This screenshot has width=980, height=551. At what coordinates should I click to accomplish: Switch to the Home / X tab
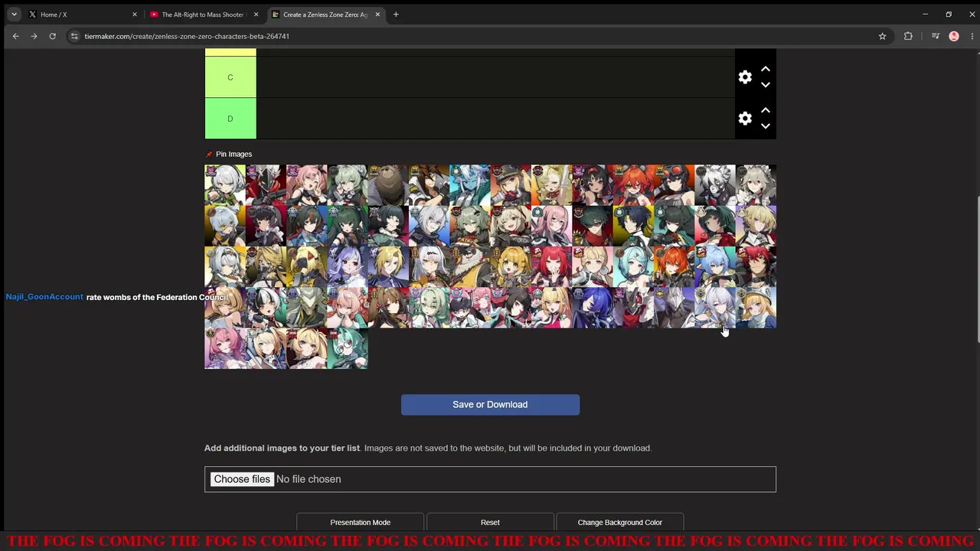83,15
